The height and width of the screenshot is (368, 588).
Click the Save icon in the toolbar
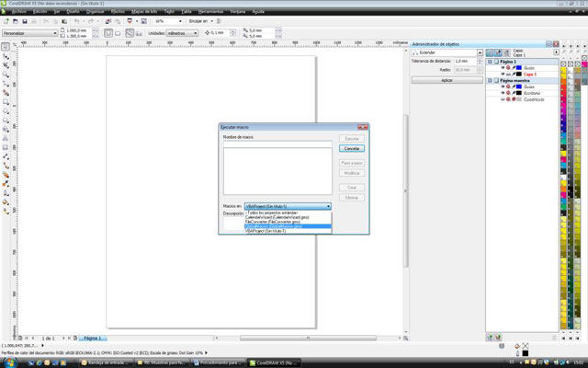[25, 21]
